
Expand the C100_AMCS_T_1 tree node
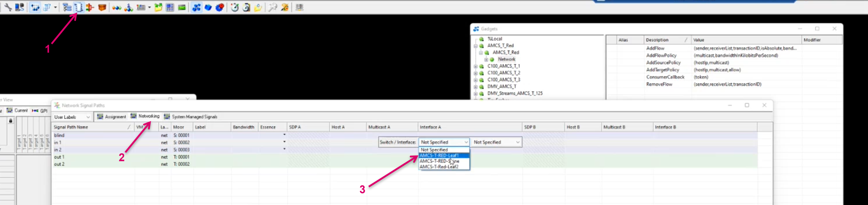pos(475,66)
